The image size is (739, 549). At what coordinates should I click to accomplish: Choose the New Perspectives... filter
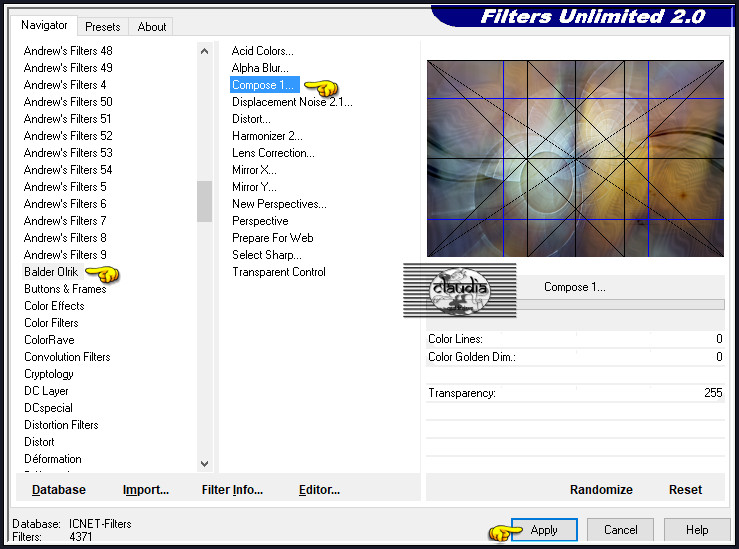279,204
